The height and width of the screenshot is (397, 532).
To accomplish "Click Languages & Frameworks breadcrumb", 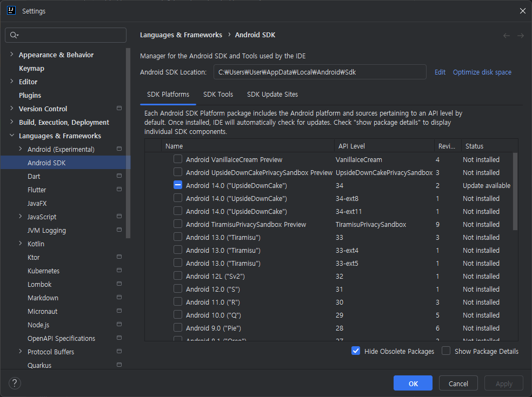I will tap(181, 35).
